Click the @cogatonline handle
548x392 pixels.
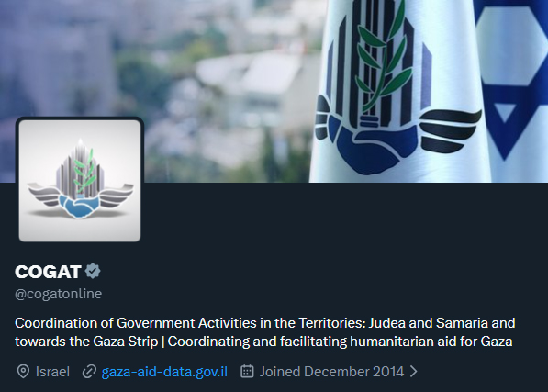coord(59,294)
